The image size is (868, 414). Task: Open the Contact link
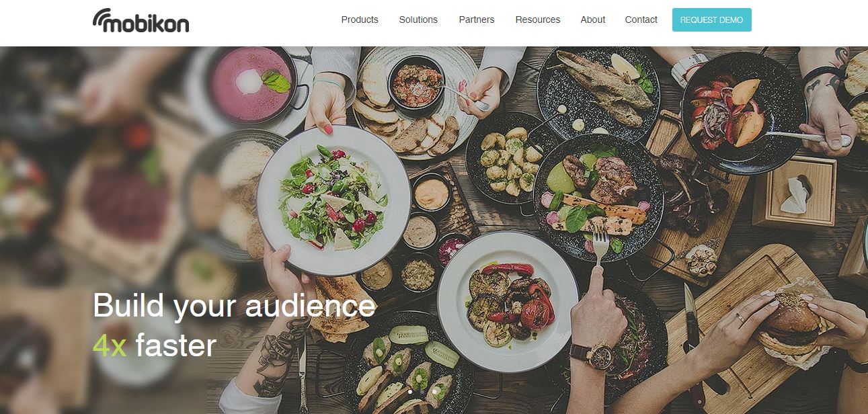pyautogui.click(x=641, y=19)
